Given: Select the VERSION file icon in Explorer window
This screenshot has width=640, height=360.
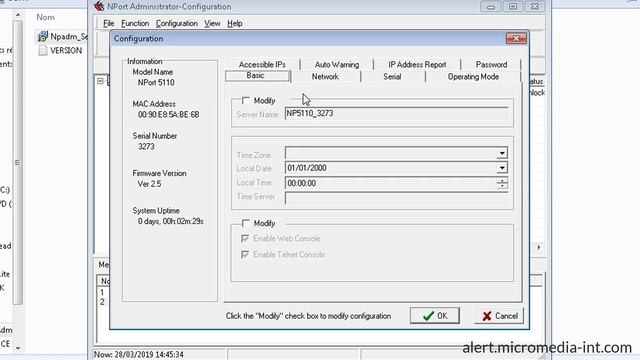Looking at the screenshot, I should point(43,50).
